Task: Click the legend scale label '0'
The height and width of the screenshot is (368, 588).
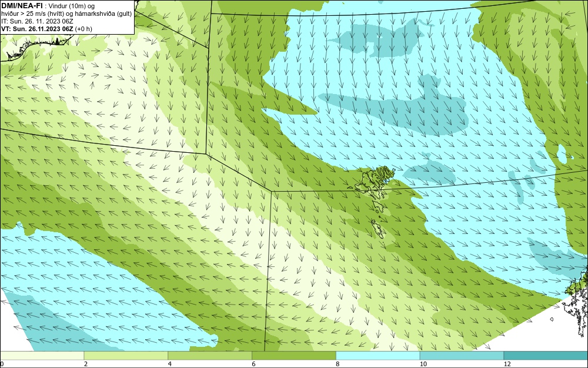Action: click(x=2, y=364)
